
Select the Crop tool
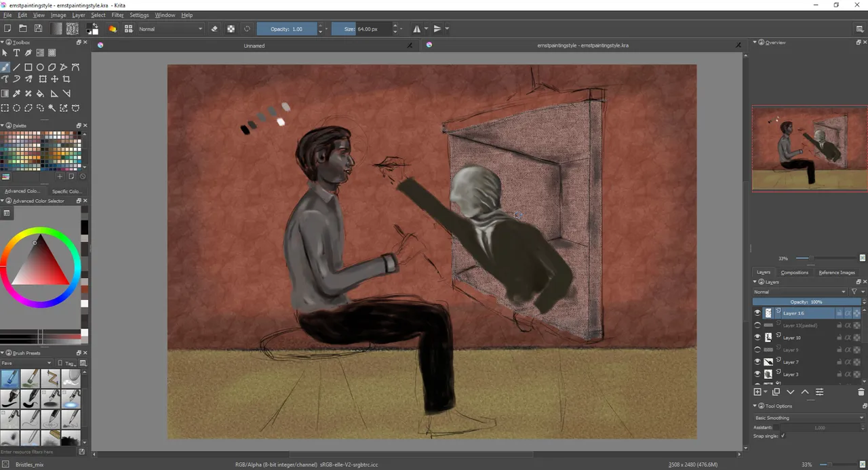[x=66, y=79]
